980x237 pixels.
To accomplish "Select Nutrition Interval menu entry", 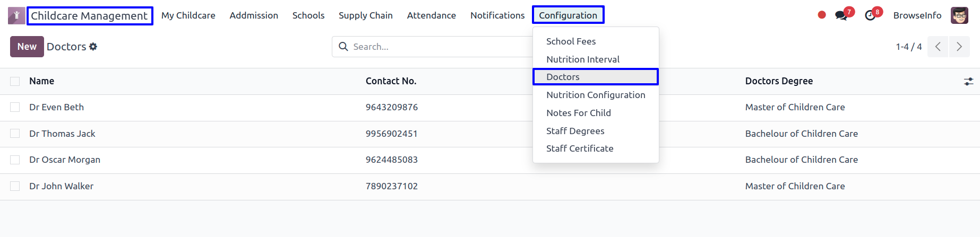I will pos(583,59).
